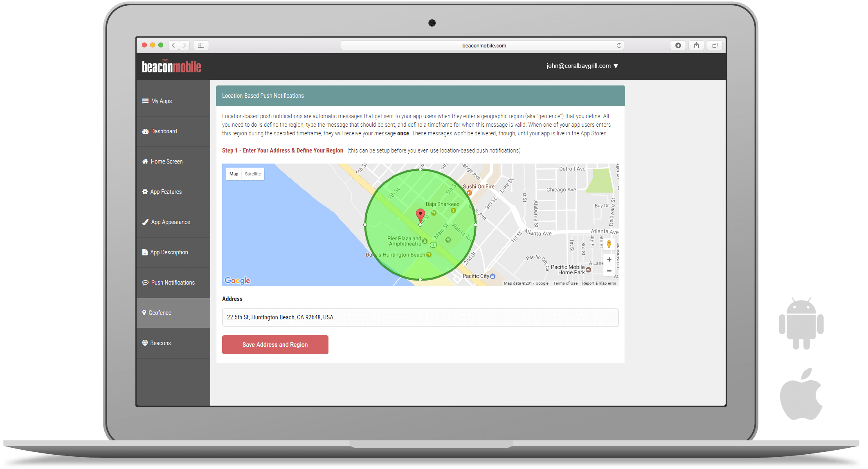
Task: Open the Push Notifications panel
Action: [172, 282]
